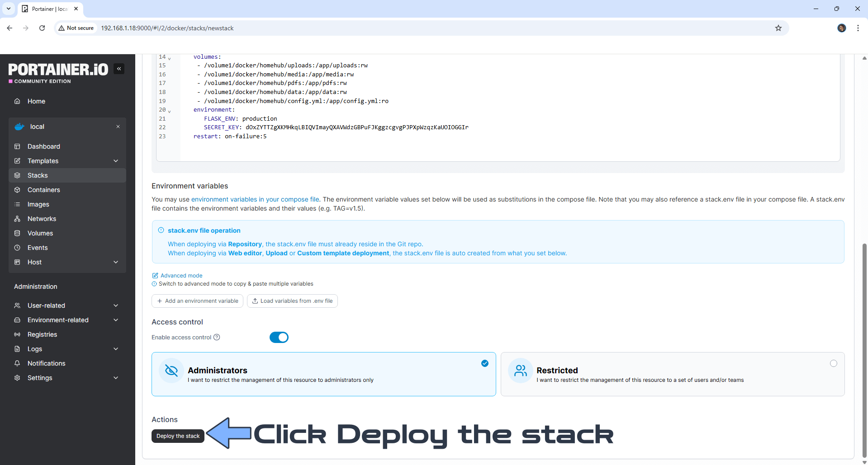Viewport: 868px width, 465px height.
Task: Expand the Templates submenu
Action: click(x=116, y=161)
